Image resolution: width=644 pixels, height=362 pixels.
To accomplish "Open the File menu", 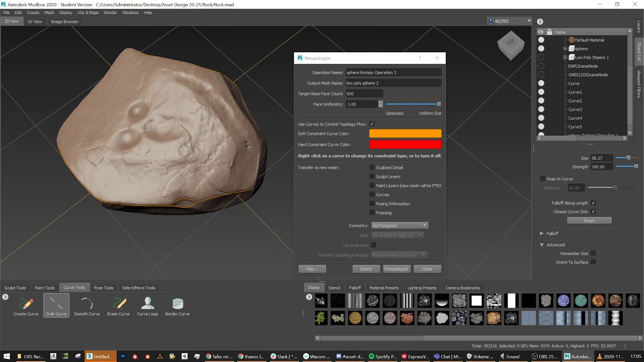I will (x=7, y=13).
